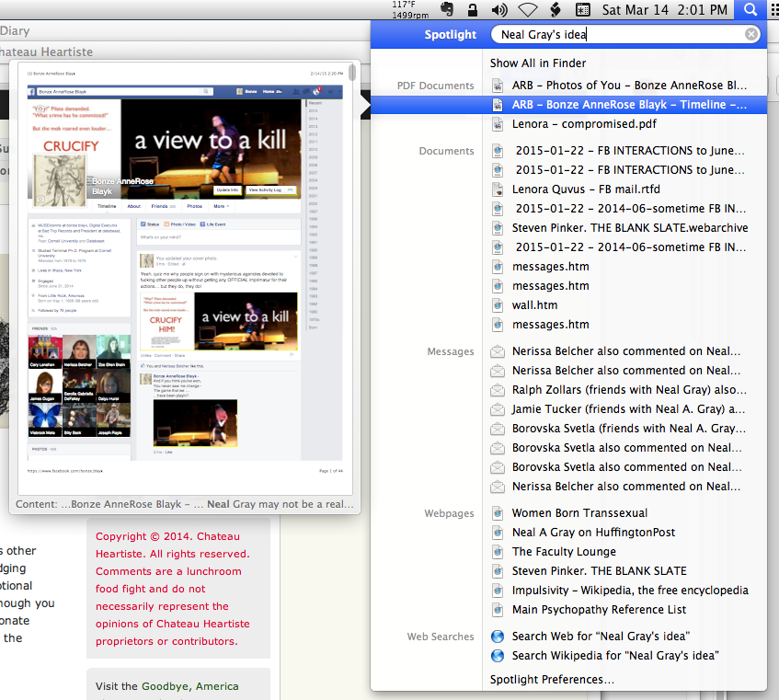The image size is (779, 700).
Task: Click the right arrow on the preview popup
Action: pos(366,106)
